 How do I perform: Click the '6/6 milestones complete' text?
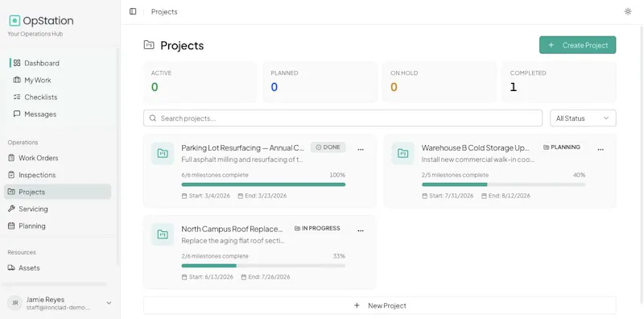[215, 175]
